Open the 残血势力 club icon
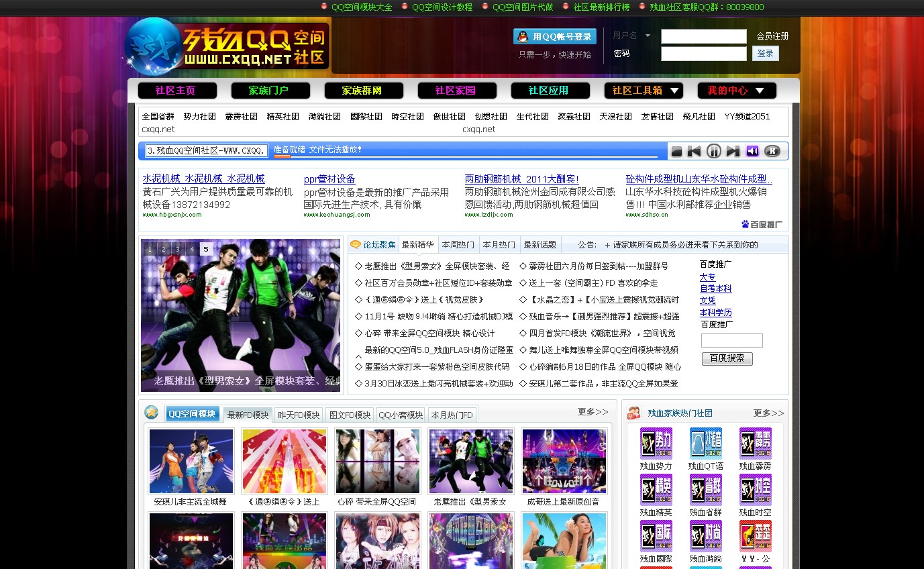Screen dimensions: 924x569 pyautogui.click(x=656, y=444)
